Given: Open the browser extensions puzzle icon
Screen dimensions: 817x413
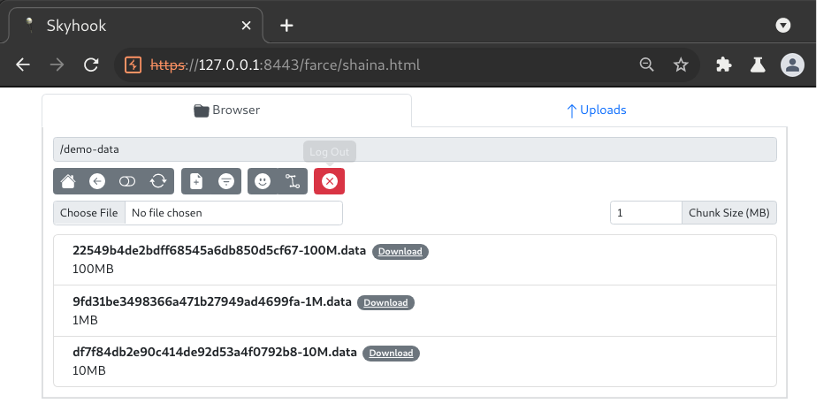Looking at the screenshot, I should pos(724,65).
